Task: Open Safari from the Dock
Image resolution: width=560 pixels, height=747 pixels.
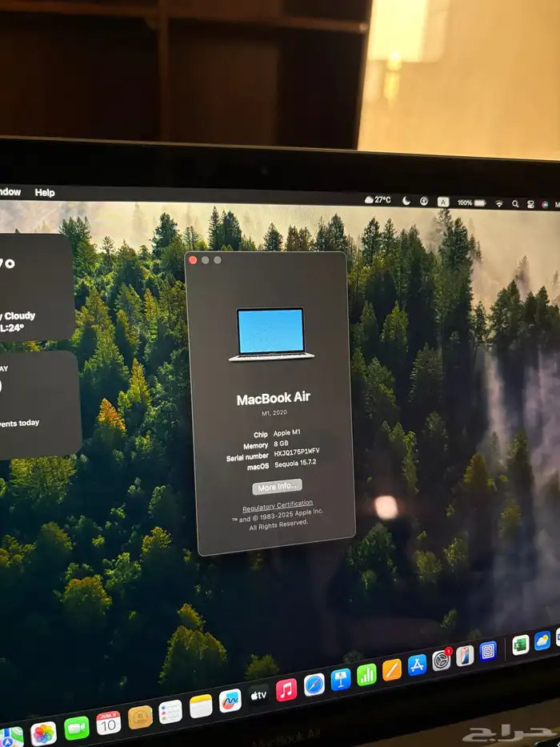Action: pos(314,685)
